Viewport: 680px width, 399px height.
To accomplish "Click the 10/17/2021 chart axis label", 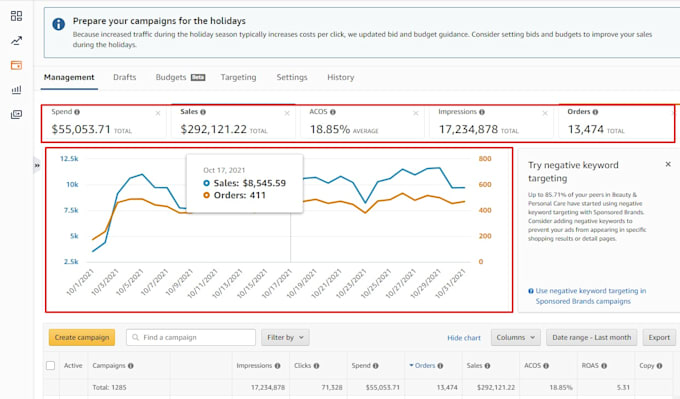I will pos(277,284).
